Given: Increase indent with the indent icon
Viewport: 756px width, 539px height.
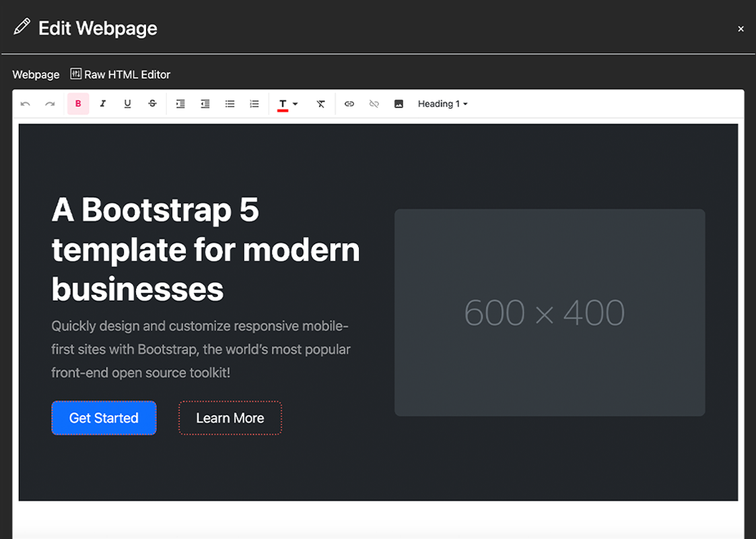Looking at the screenshot, I should coord(180,104).
